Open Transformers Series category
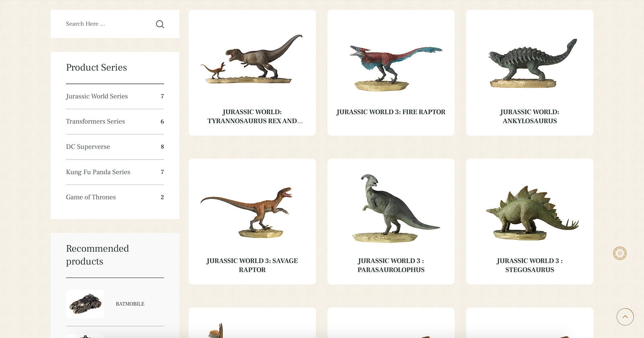Image resolution: width=644 pixels, height=338 pixels. (x=95, y=121)
